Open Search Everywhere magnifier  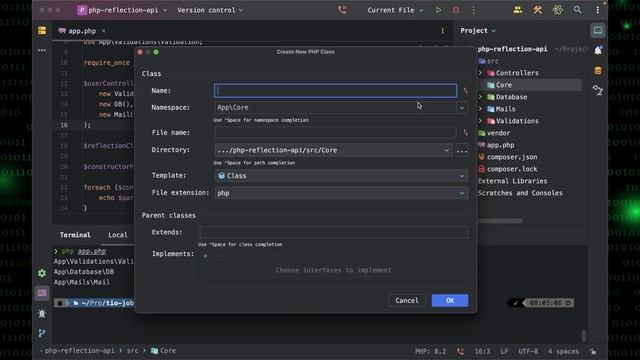(578, 10)
